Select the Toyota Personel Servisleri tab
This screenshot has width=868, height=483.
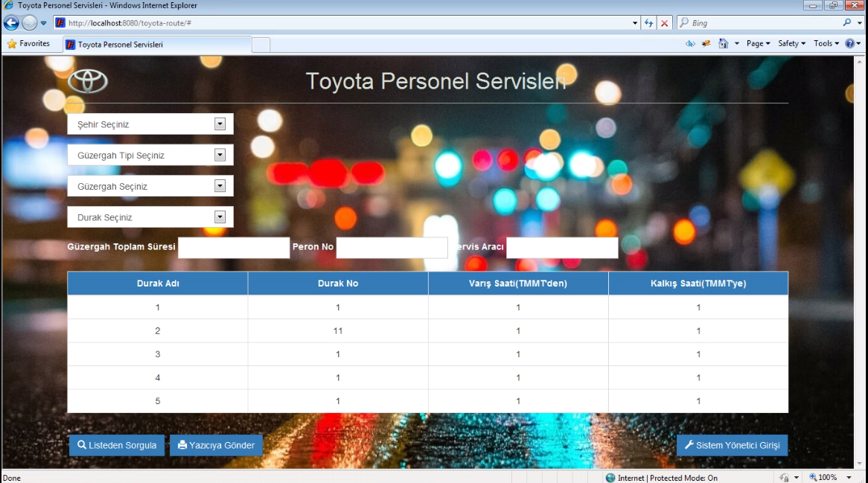157,44
